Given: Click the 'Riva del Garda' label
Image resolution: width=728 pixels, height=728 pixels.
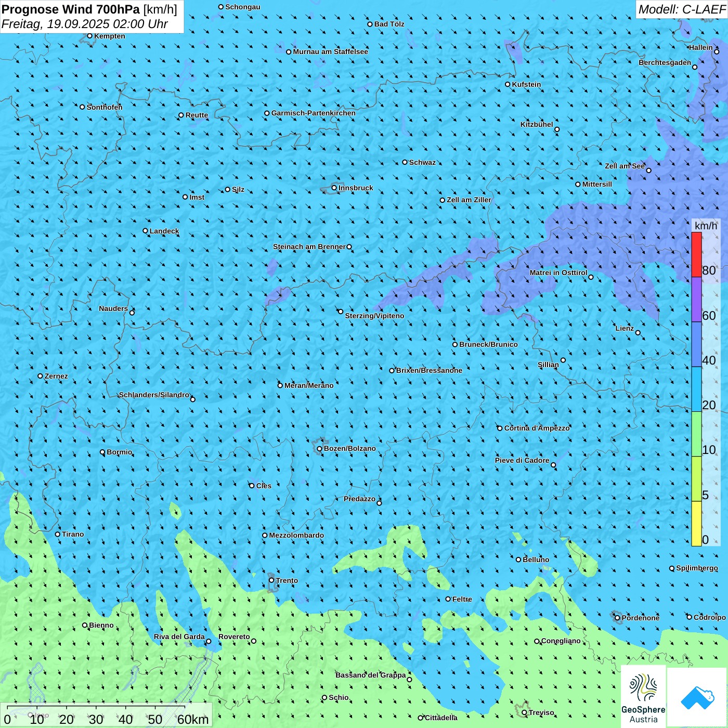Looking at the screenshot, I should (179, 636).
